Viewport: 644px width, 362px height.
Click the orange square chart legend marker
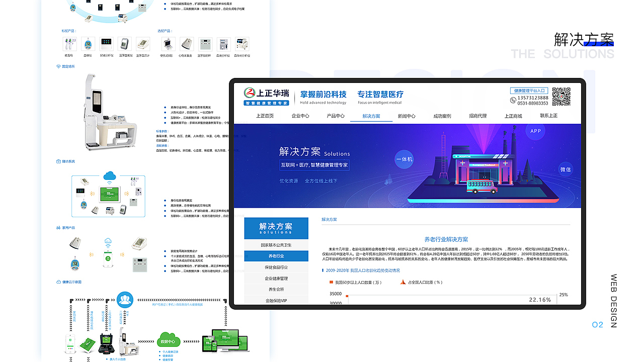coord(331,282)
